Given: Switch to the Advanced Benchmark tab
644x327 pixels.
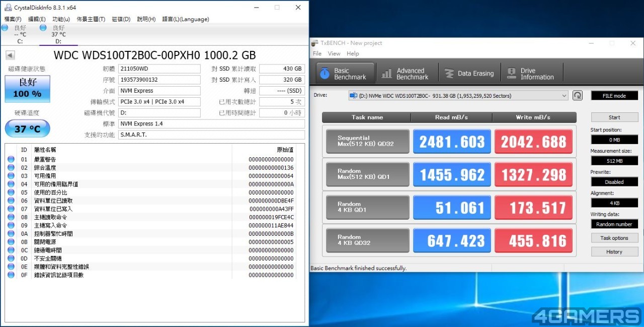Looking at the screenshot, I should [407, 74].
